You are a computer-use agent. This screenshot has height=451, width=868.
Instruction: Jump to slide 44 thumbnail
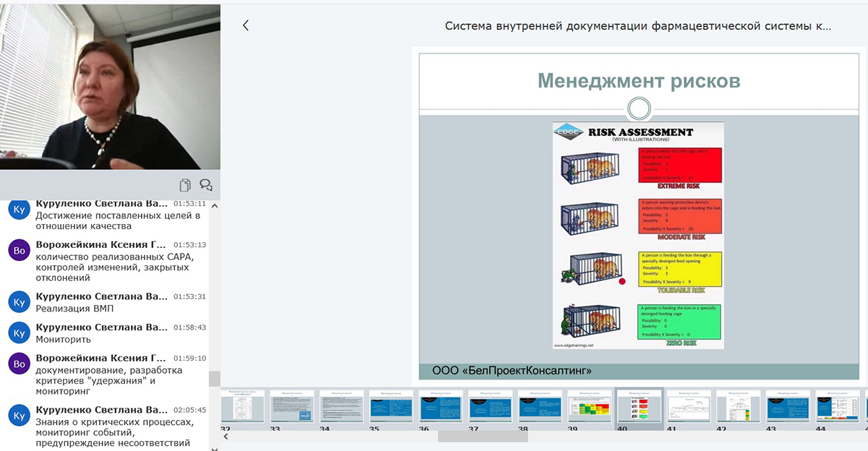tap(838, 405)
